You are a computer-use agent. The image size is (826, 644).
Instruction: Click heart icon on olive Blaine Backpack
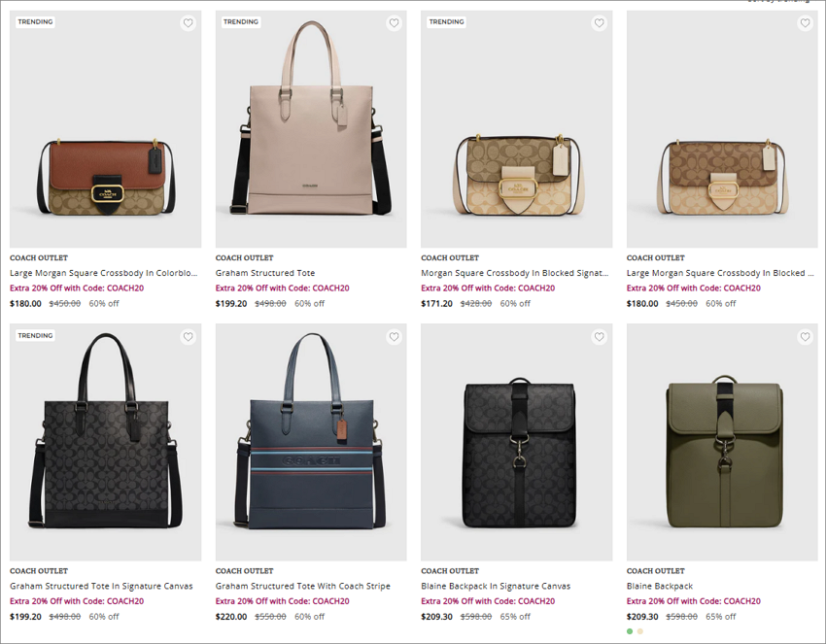pyautogui.click(x=805, y=337)
